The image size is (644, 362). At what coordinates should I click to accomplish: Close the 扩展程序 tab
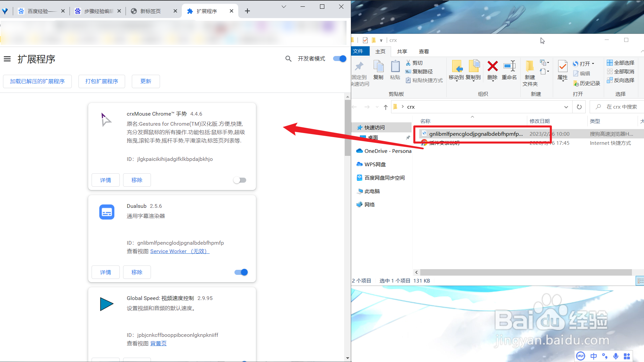[231, 11]
